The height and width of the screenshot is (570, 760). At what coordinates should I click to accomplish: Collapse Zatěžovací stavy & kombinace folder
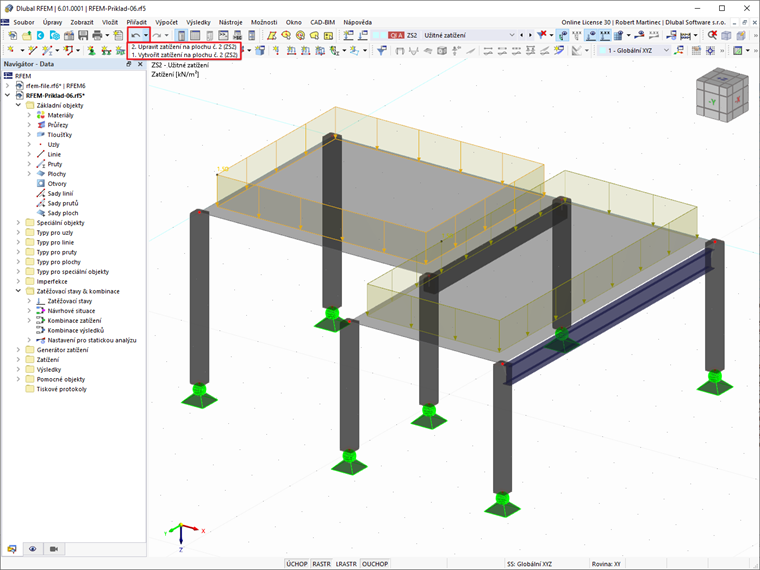point(18,291)
